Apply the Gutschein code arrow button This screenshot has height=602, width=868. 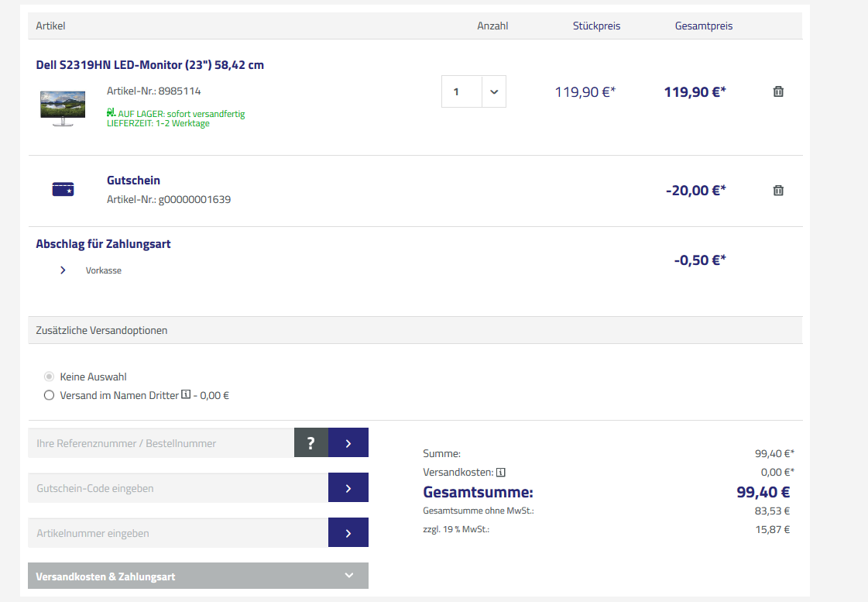[348, 488]
